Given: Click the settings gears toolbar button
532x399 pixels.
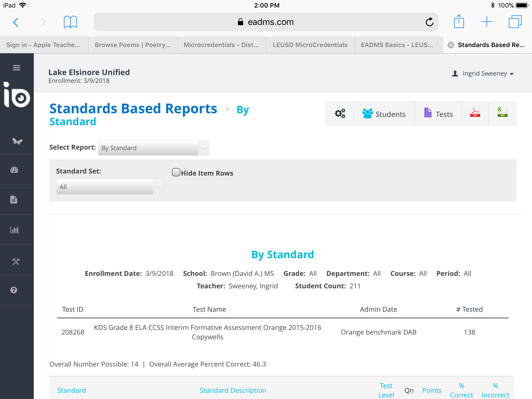Looking at the screenshot, I should click(x=340, y=114).
